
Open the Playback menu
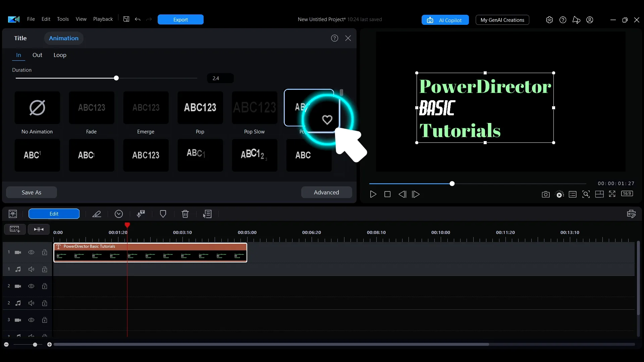point(103,19)
